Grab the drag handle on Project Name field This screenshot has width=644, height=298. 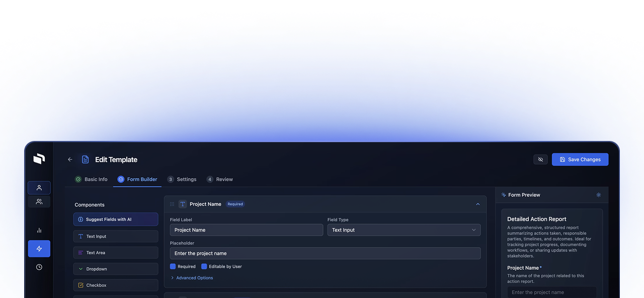tap(172, 204)
